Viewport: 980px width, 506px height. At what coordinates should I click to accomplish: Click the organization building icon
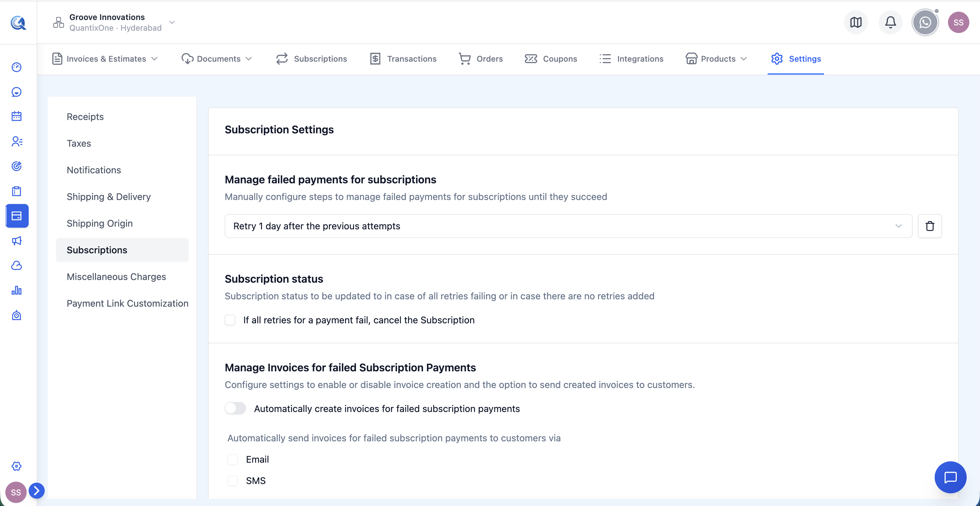59,22
